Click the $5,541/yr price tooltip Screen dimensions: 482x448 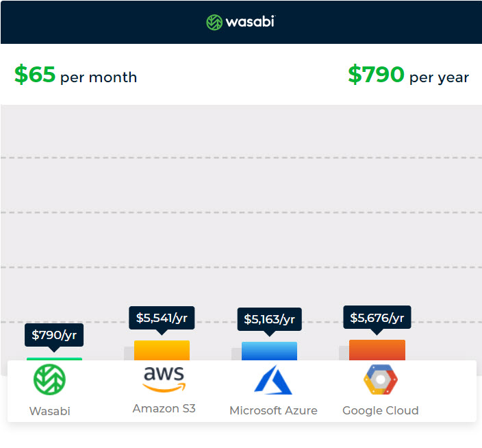[162, 318]
